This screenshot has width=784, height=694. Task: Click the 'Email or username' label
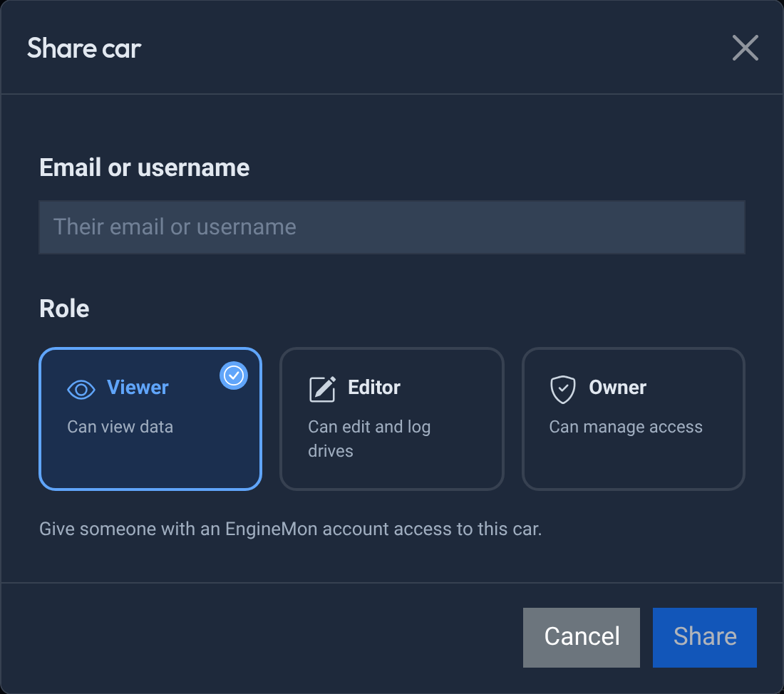(145, 167)
